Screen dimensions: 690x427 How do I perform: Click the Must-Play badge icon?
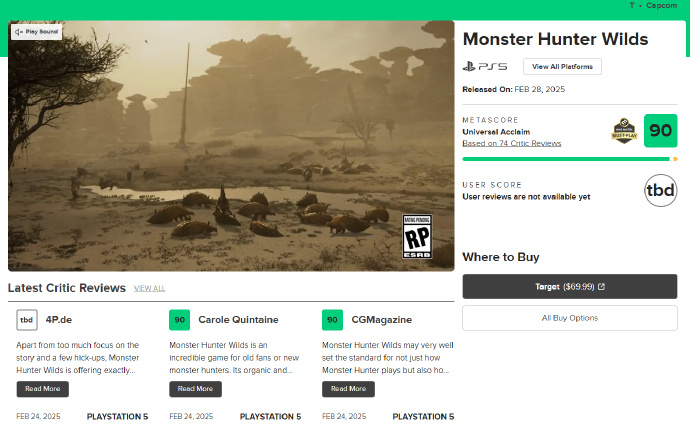(x=624, y=131)
